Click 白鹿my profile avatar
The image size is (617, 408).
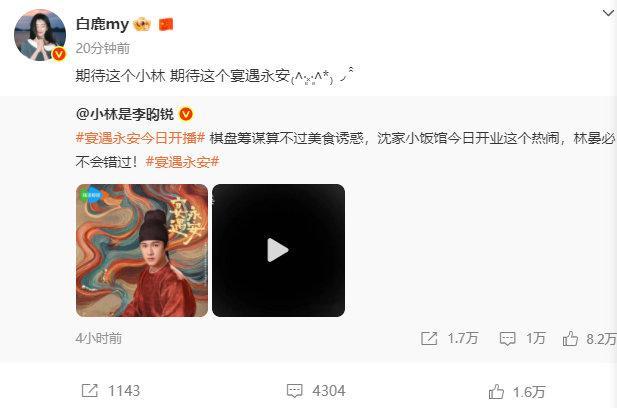(x=40, y=35)
